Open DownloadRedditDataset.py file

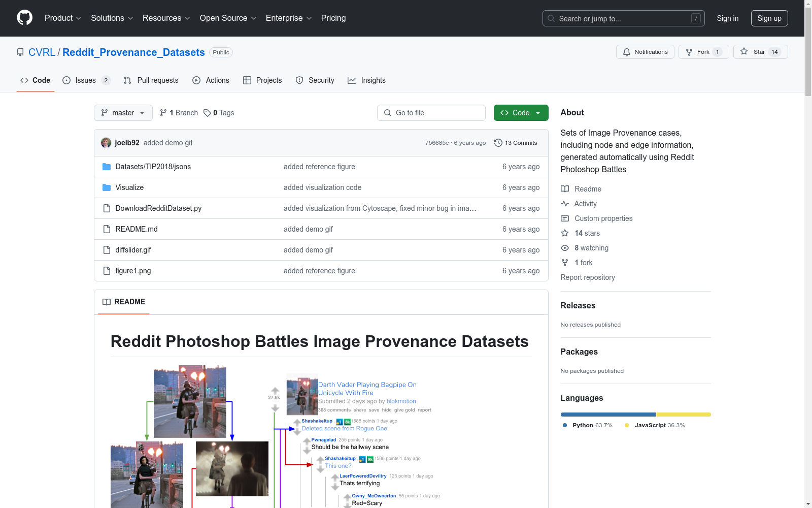[x=158, y=208]
